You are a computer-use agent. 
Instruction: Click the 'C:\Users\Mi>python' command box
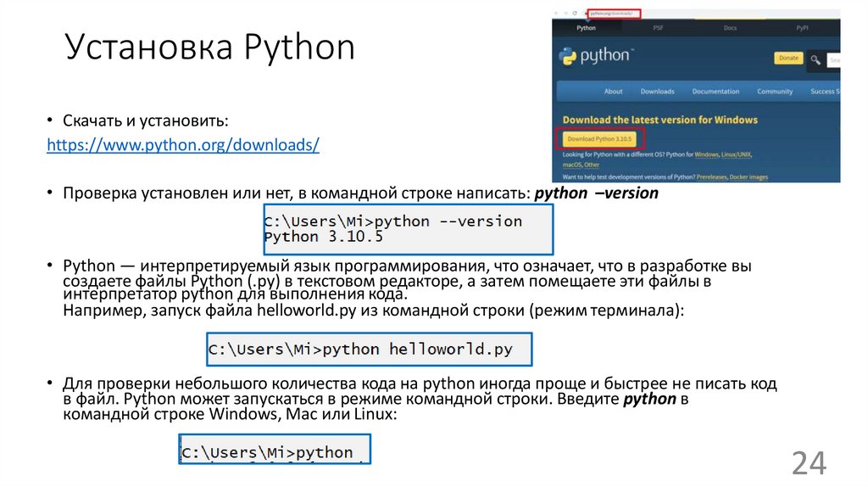(x=275, y=450)
